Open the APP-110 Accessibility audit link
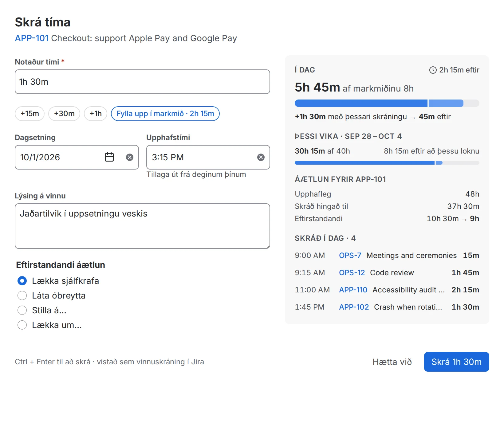This screenshot has width=504, height=430. pos(353,290)
